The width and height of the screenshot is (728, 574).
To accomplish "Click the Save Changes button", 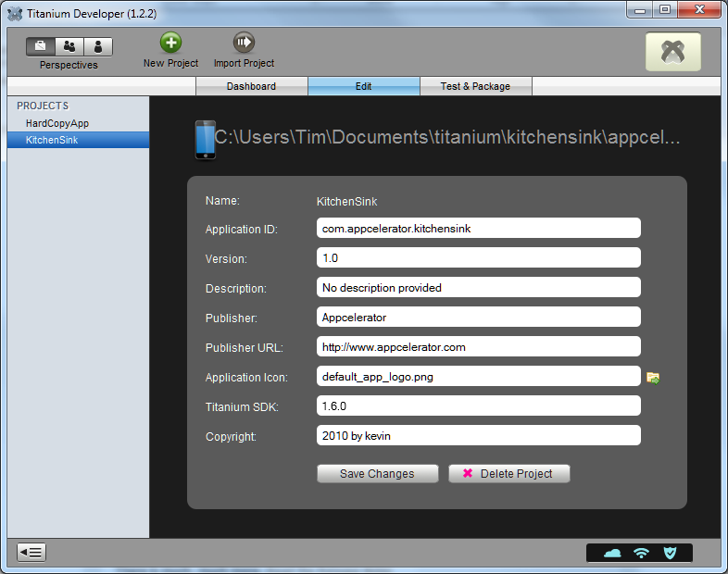I will pyautogui.click(x=378, y=474).
